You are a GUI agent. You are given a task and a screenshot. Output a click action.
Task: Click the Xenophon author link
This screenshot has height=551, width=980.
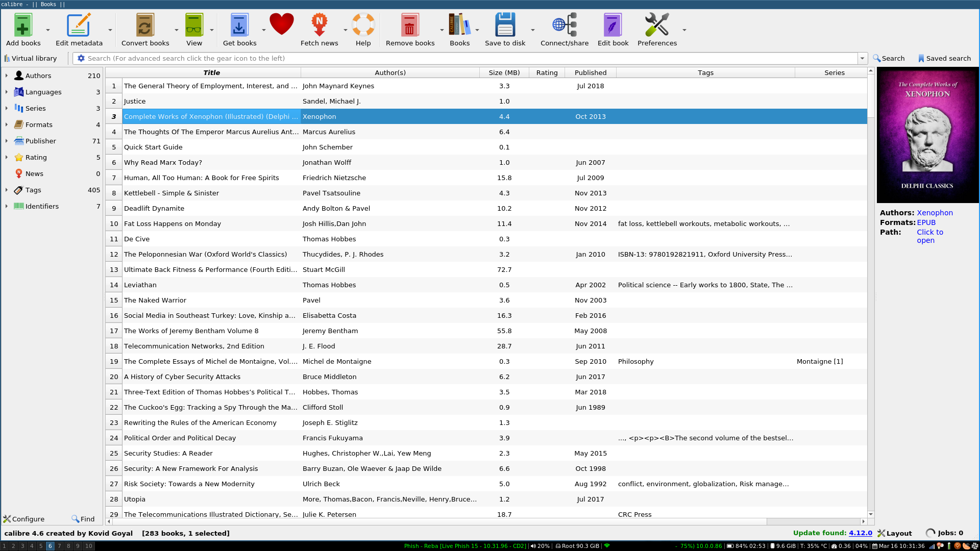[x=935, y=213]
